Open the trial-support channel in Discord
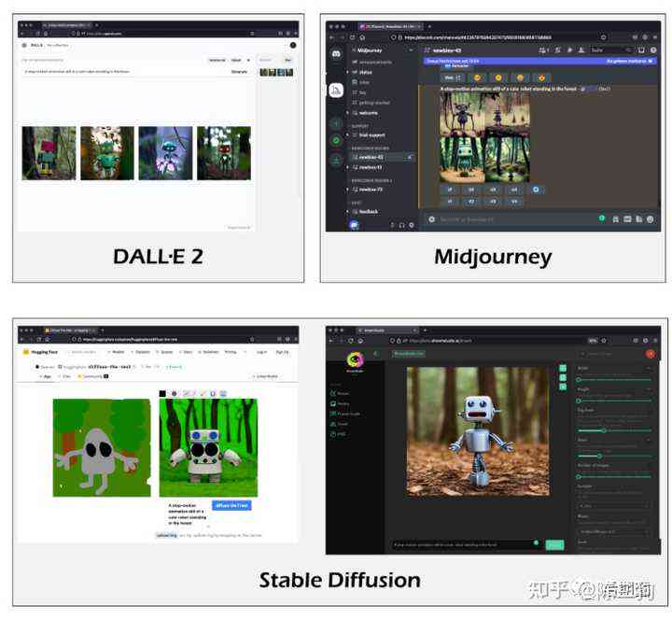672x619 pixels. click(368, 135)
